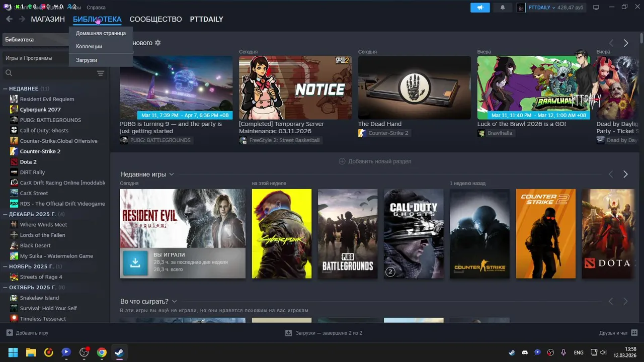Screen dimensions: 644x362
Task: Open The Dead Hand news thumbnail
Action: pos(415,87)
